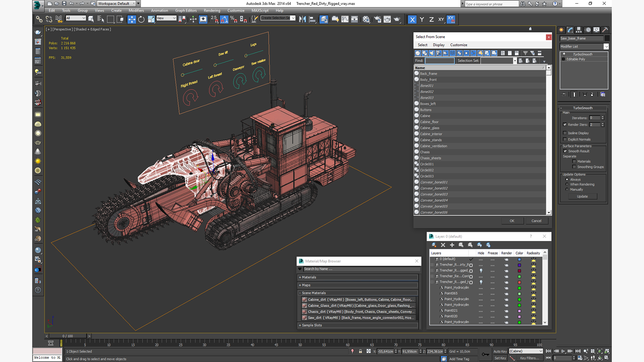644x362 pixels.
Task: Click Pin Stack icon under modifier stack
Action: [564, 95]
